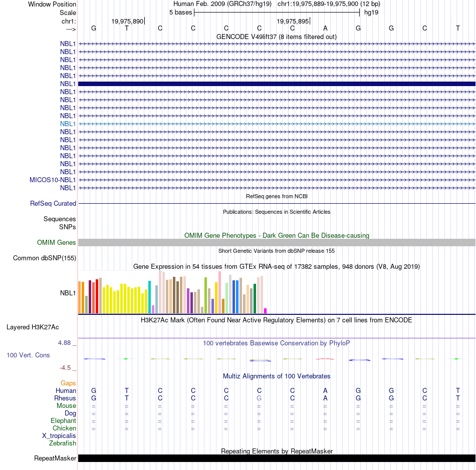
Task: Click the 19,975,895 position marker
Action: pyautogui.click(x=293, y=21)
